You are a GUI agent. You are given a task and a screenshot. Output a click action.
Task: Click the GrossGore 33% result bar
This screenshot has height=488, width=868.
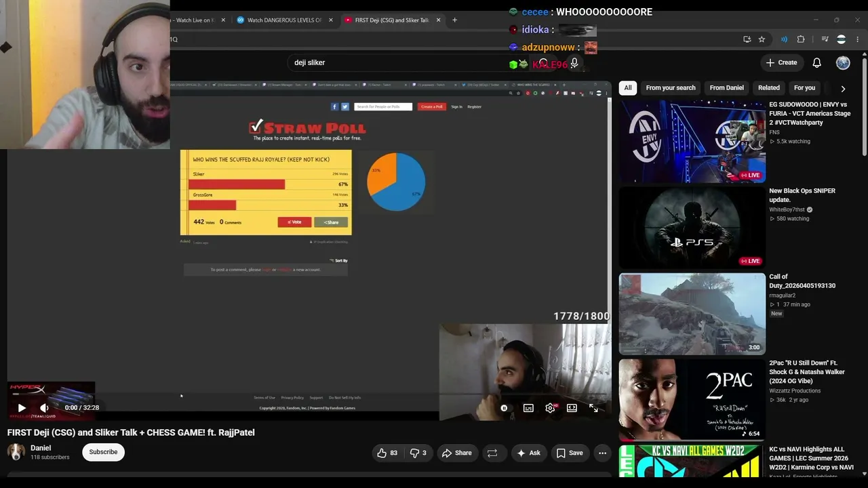[x=212, y=205]
